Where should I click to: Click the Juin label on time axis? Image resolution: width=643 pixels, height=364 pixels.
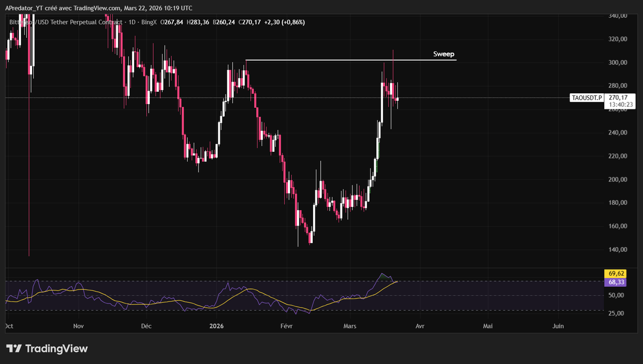(558, 326)
